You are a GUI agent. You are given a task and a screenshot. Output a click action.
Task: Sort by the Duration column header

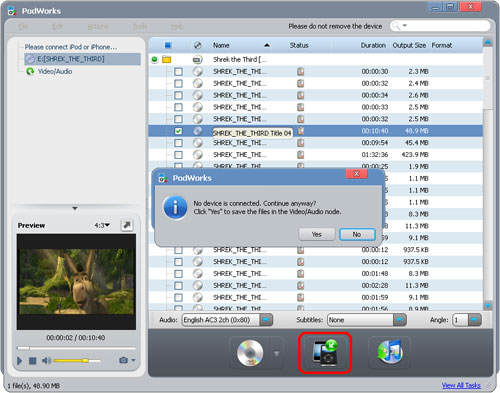click(373, 45)
